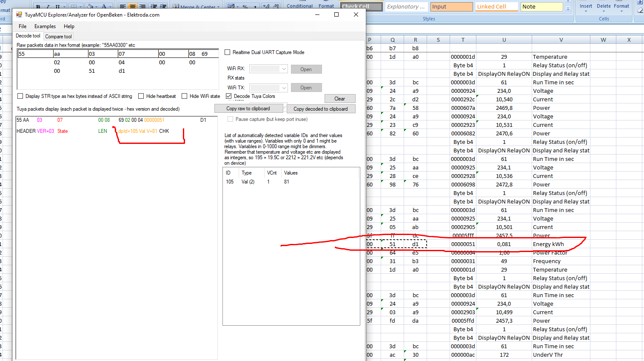The width and height of the screenshot is (644, 361).
Task: Click the Excel cell reading 'UnderV Thr'
Action: pos(561,355)
